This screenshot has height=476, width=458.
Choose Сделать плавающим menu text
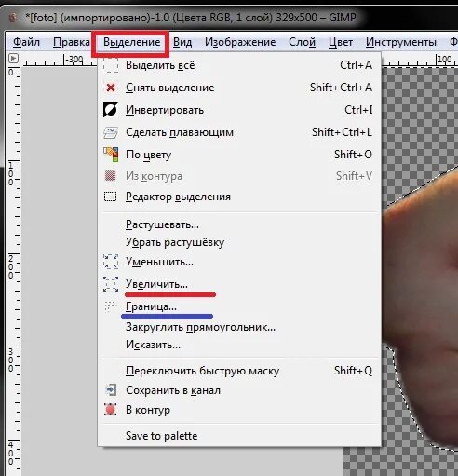click(x=180, y=132)
